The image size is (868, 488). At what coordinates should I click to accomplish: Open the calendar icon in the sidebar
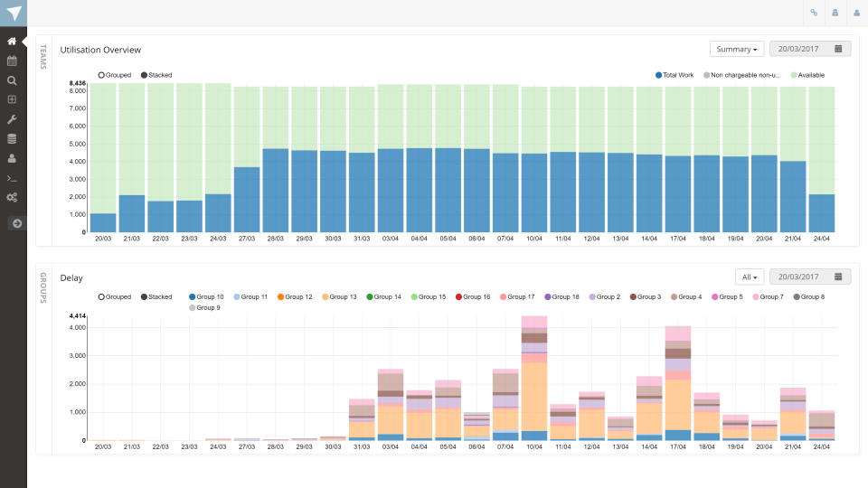tap(12, 61)
